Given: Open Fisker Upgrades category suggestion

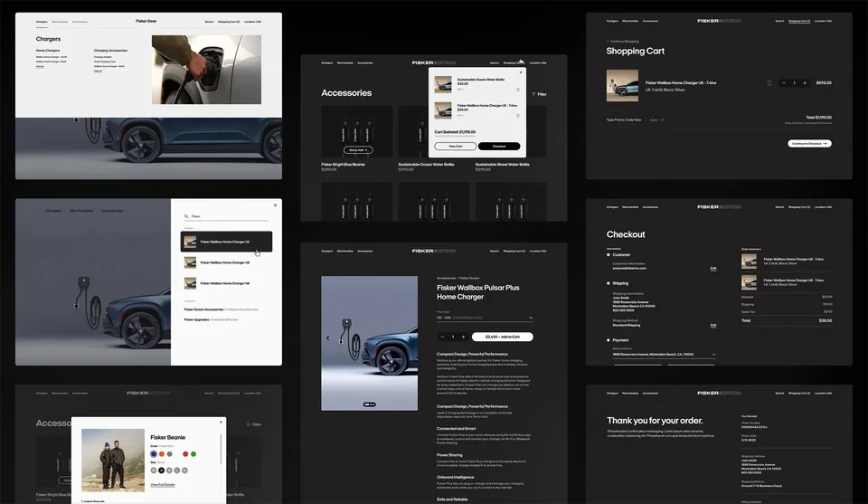Looking at the screenshot, I should coord(211,319).
